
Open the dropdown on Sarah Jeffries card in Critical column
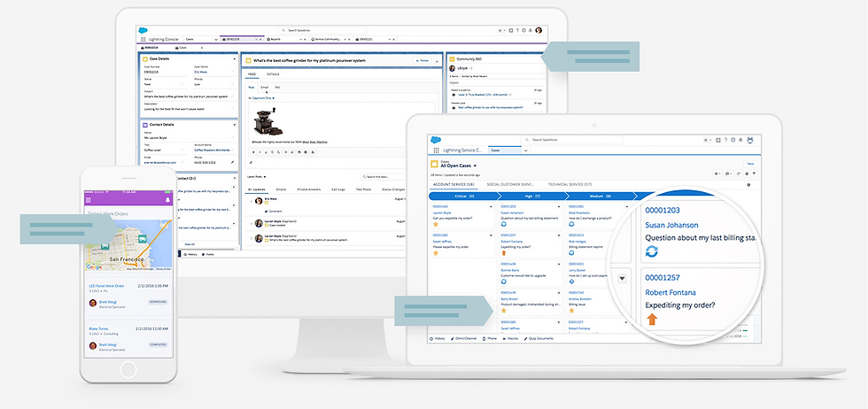pyautogui.click(x=491, y=235)
